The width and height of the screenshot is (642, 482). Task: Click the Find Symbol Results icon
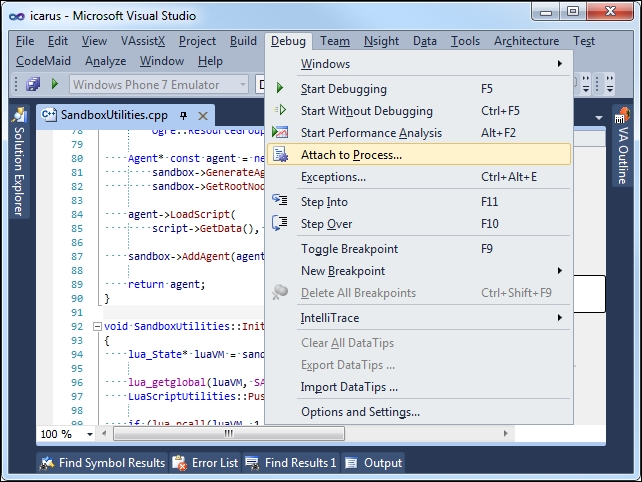click(47, 463)
